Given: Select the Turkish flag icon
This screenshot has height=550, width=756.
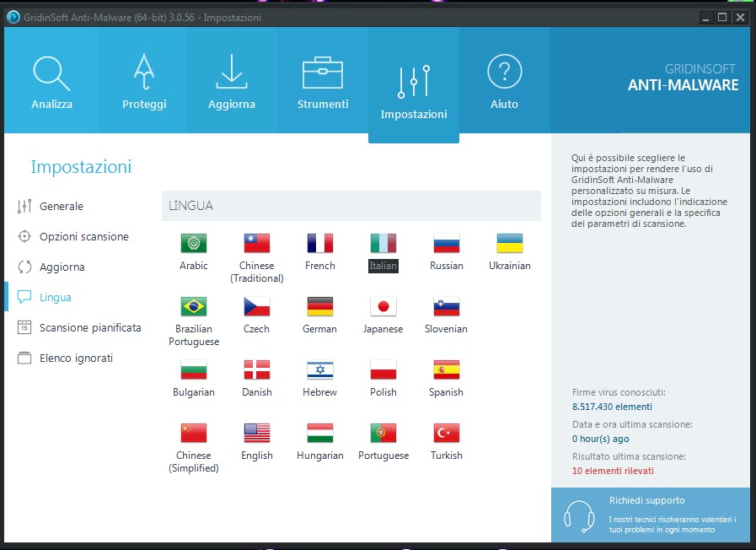Looking at the screenshot, I should point(447,433).
